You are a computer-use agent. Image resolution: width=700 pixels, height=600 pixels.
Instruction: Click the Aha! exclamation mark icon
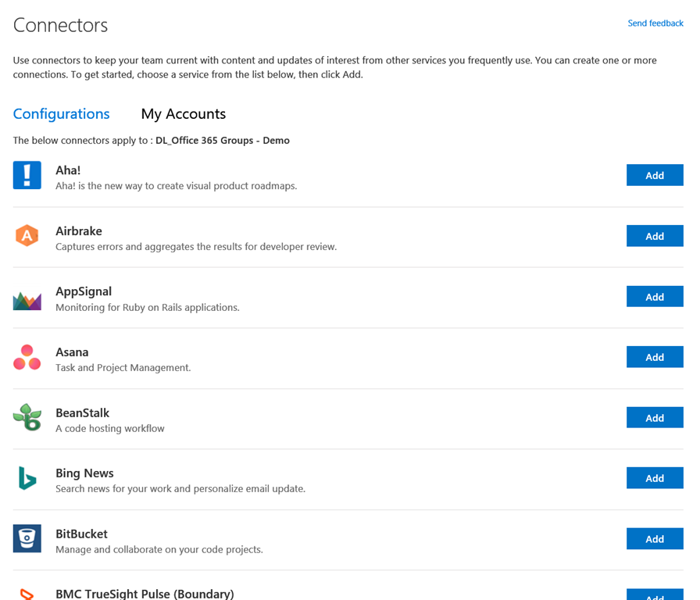click(27, 175)
